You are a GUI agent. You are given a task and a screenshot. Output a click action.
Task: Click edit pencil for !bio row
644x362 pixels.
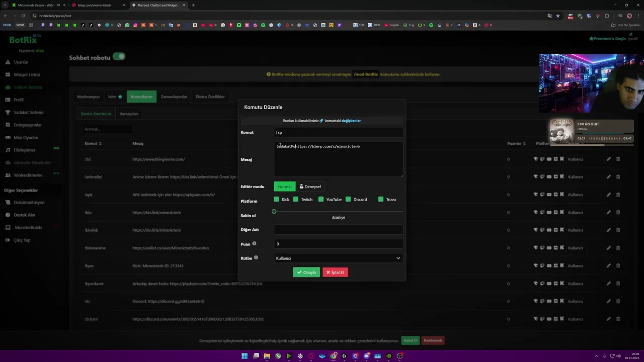click(x=608, y=212)
